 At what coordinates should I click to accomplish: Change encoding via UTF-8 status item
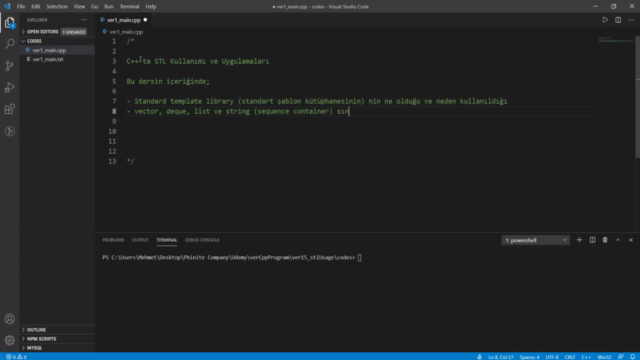pyautogui.click(x=552, y=357)
